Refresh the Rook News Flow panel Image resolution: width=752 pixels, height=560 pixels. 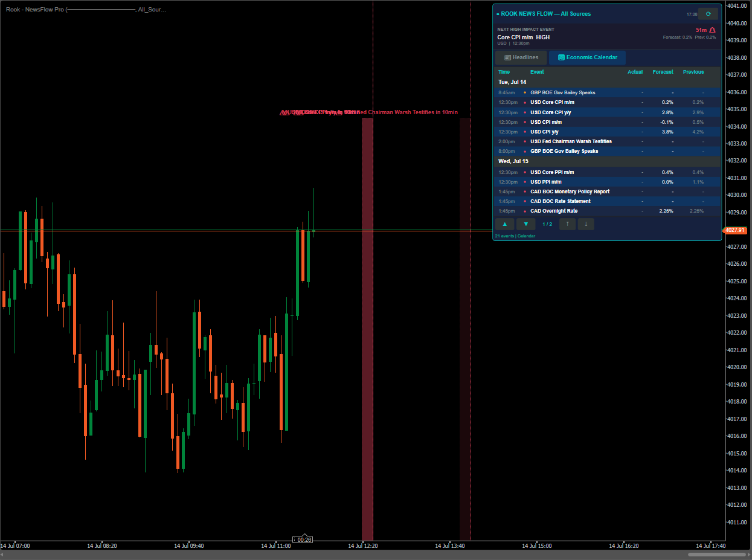click(x=708, y=14)
